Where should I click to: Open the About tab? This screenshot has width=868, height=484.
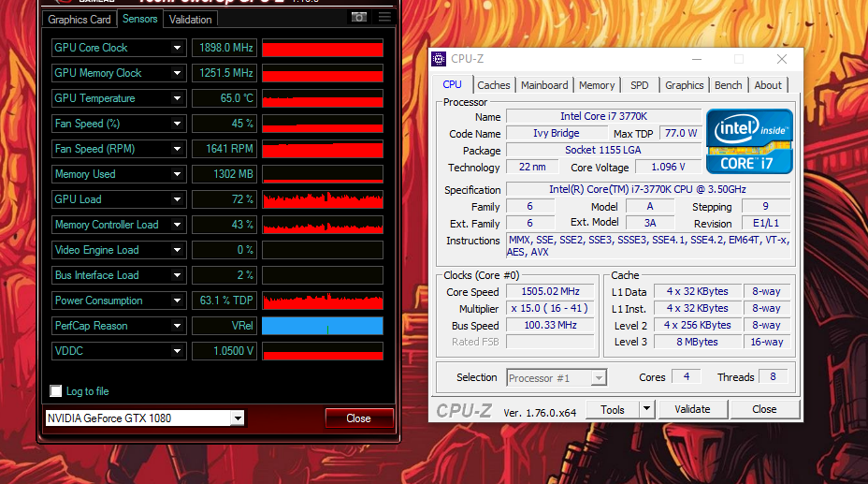768,85
